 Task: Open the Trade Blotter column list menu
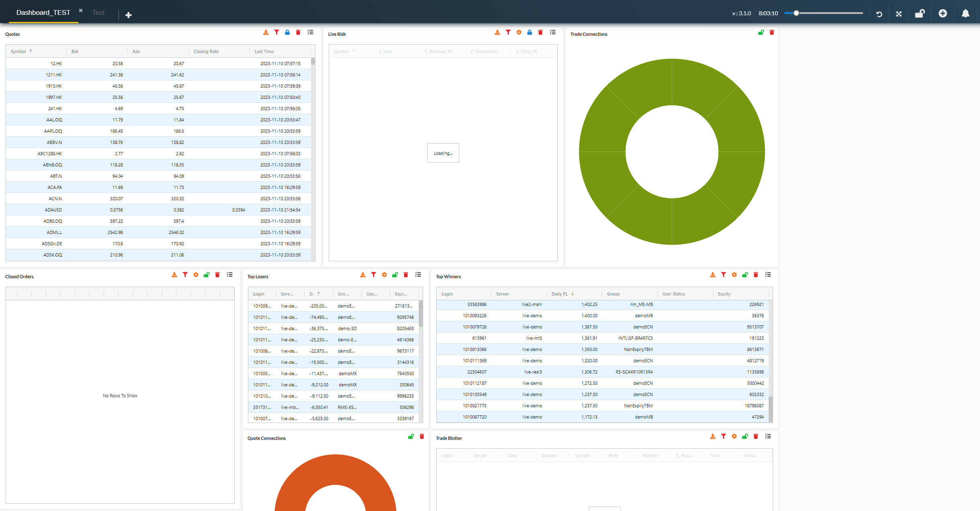768,437
